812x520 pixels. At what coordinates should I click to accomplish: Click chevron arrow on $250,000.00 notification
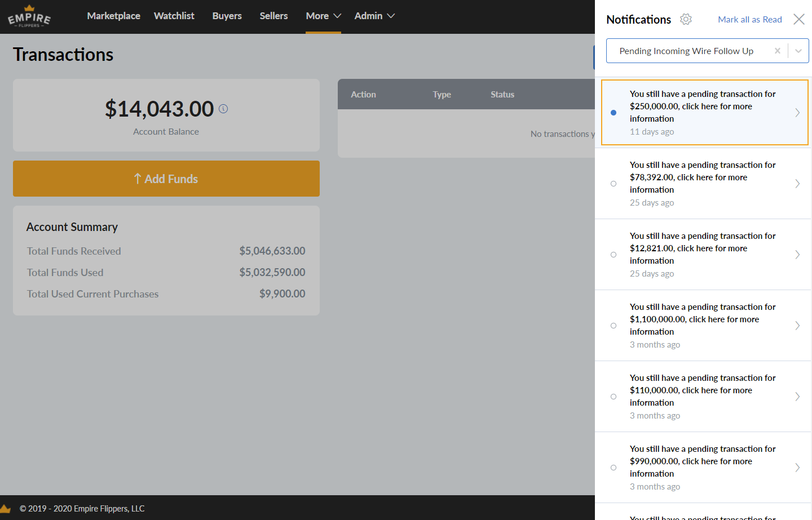click(x=797, y=113)
